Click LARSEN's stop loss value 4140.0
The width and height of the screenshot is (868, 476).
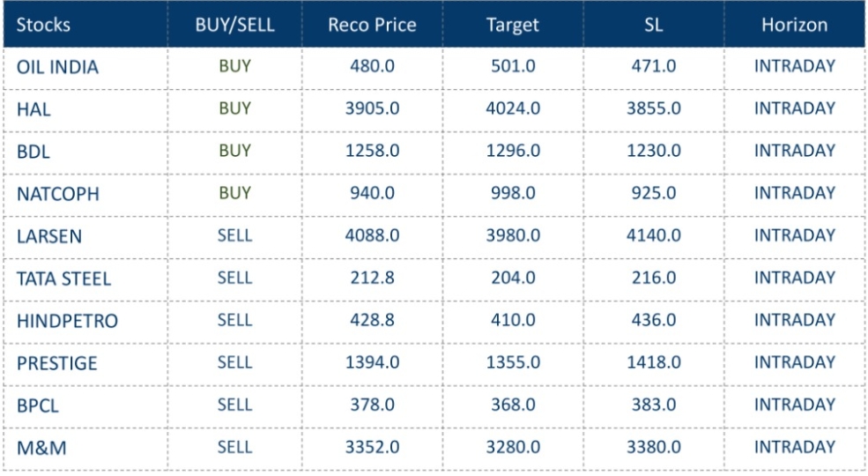(653, 235)
